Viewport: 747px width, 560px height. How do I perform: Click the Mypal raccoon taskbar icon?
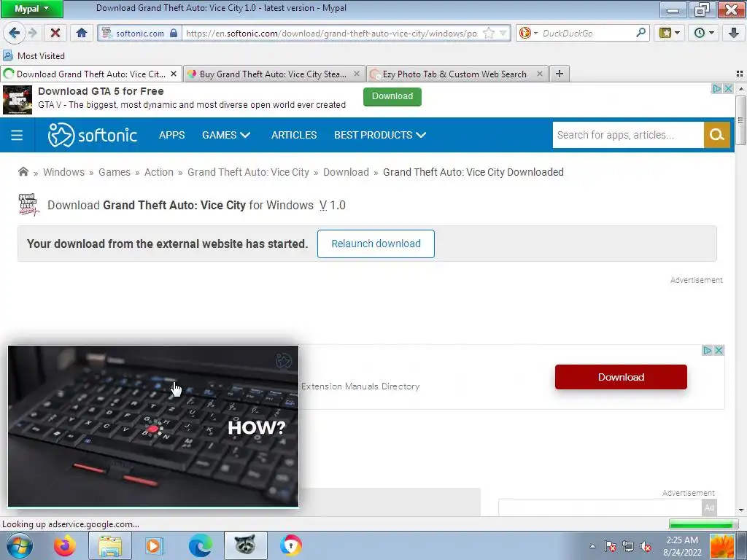[x=245, y=545]
